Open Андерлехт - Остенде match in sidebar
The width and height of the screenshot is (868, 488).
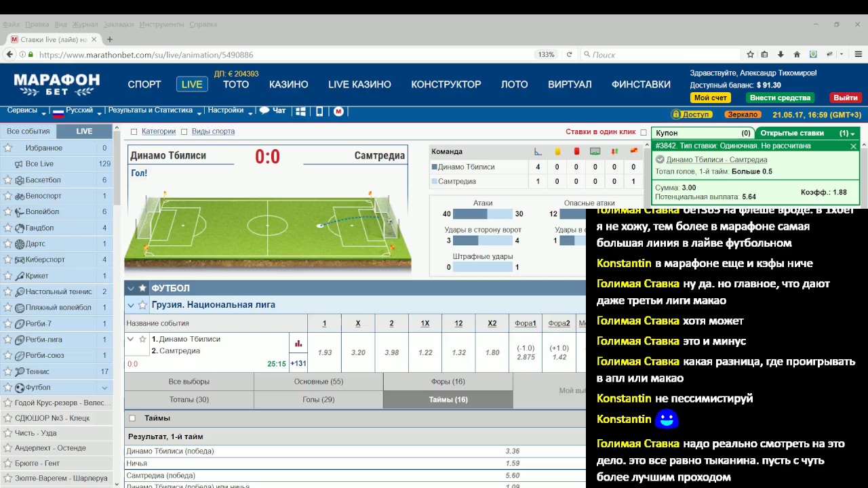tap(50, 448)
